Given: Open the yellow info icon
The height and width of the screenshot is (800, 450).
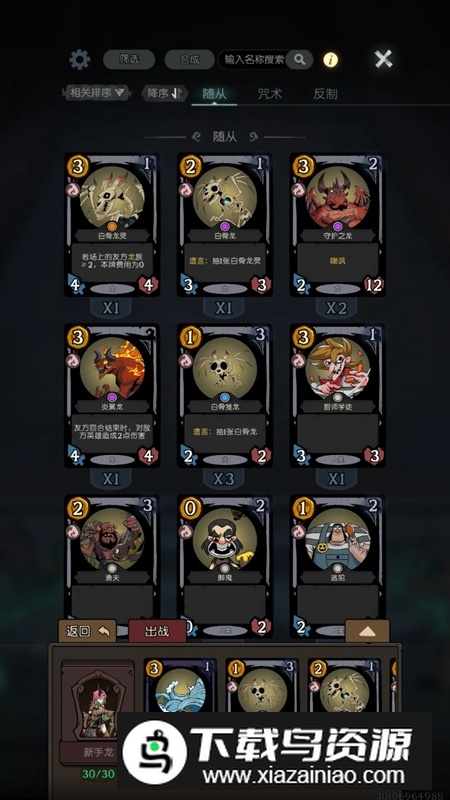Looking at the screenshot, I should (x=331, y=60).
